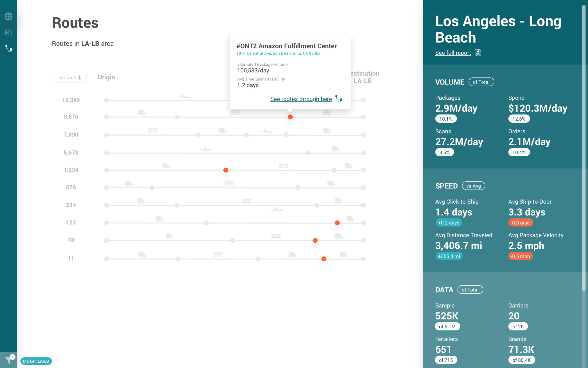Click report icon beside See full report
The width and height of the screenshot is (588, 368).
pyautogui.click(x=478, y=53)
